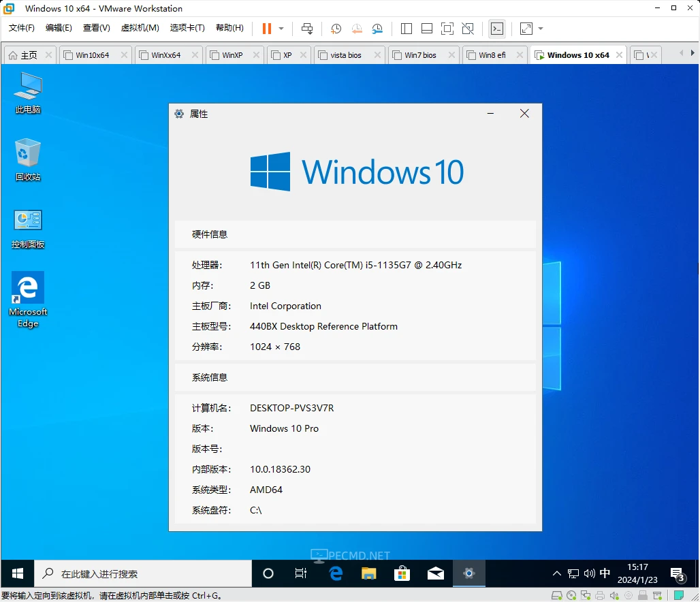Click the stretch guest display icon

tap(526, 29)
